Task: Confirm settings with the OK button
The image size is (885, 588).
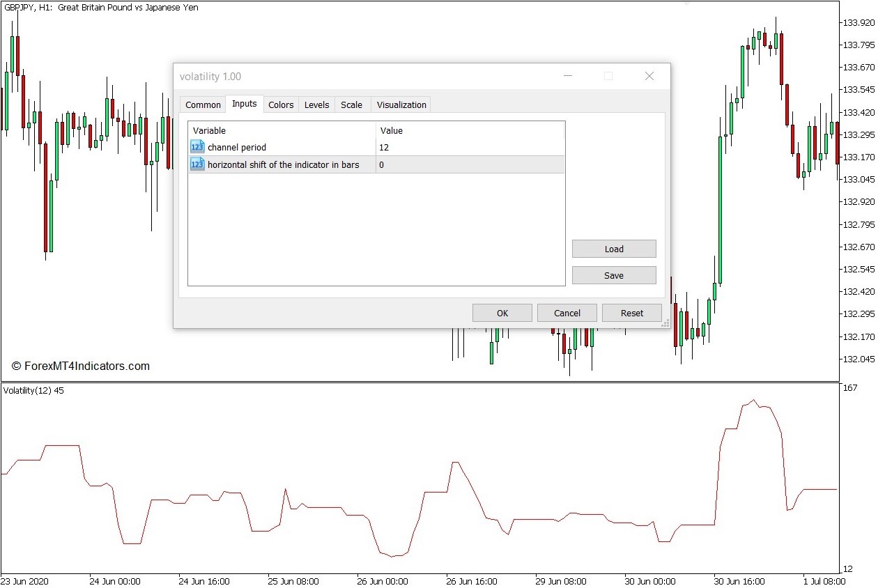Action: (502, 313)
